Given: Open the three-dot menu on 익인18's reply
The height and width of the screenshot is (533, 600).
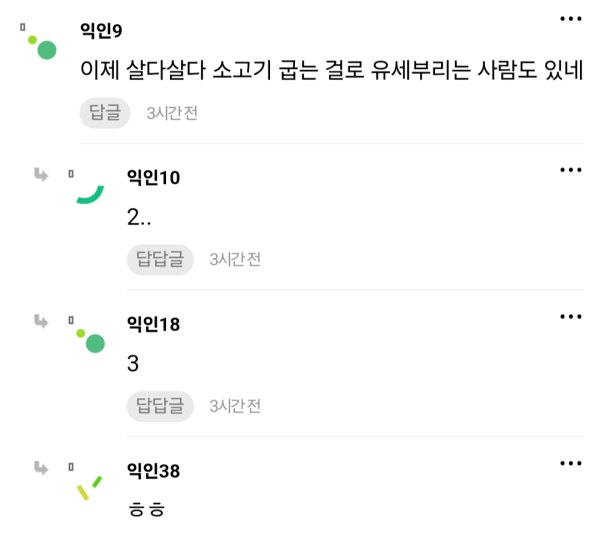Looking at the screenshot, I should tap(571, 316).
